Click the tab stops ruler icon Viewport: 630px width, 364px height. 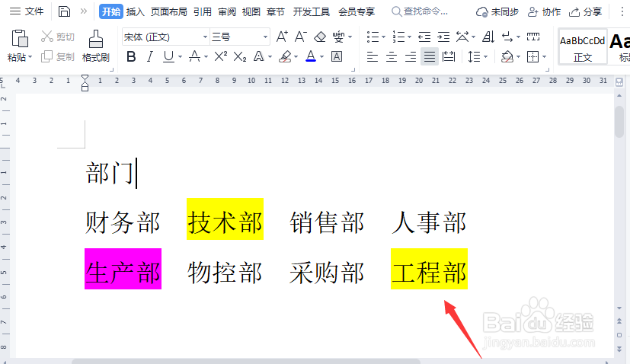tap(533, 37)
